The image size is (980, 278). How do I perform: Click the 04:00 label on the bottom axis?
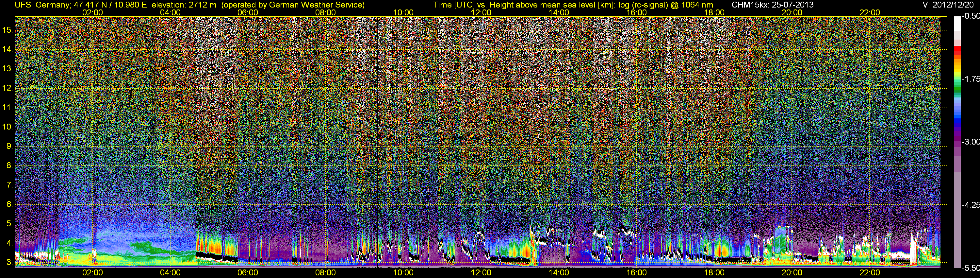pos(170,273)
